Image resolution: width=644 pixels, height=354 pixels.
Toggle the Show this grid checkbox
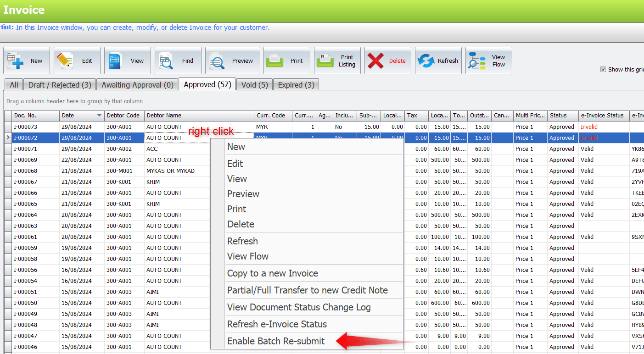(x=603, y=69)
